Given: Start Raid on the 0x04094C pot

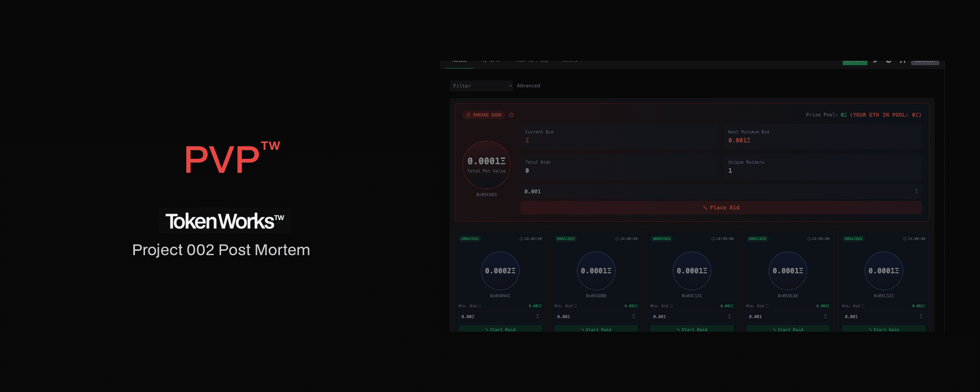Looking at the screenshot, I should tap(500, 329).
